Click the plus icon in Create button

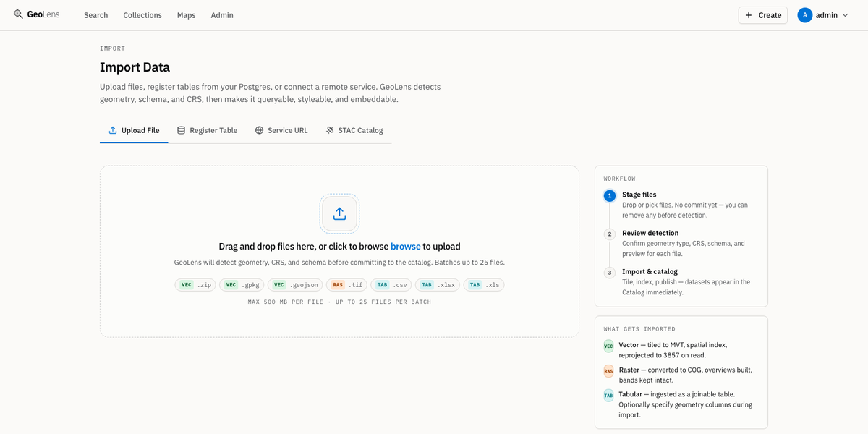click(749, 15)
